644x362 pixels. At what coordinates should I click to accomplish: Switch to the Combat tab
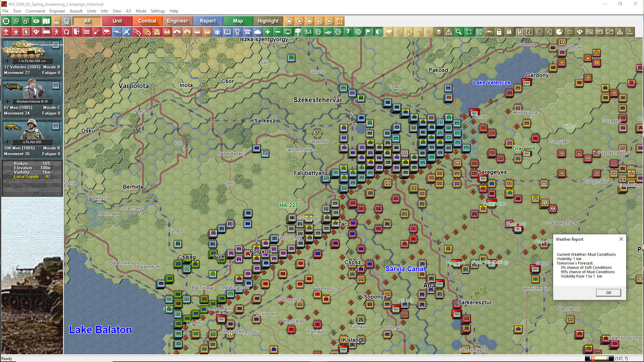tap(147, 21)
